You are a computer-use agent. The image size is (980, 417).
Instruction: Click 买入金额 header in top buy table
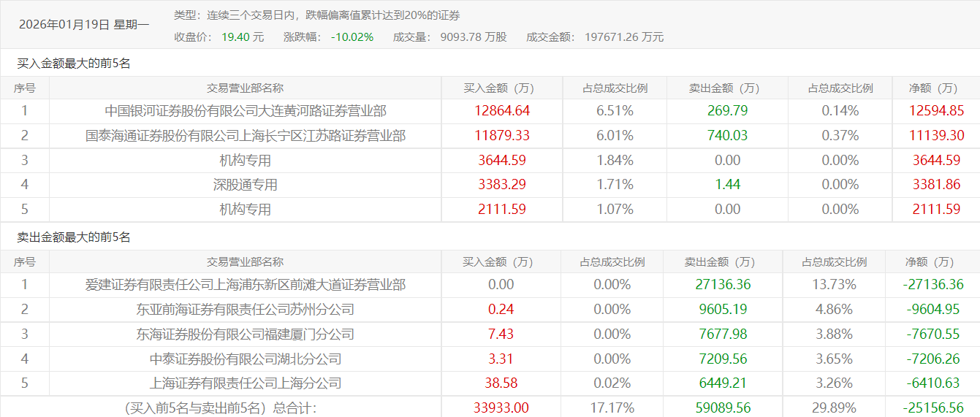click(501, 88)
